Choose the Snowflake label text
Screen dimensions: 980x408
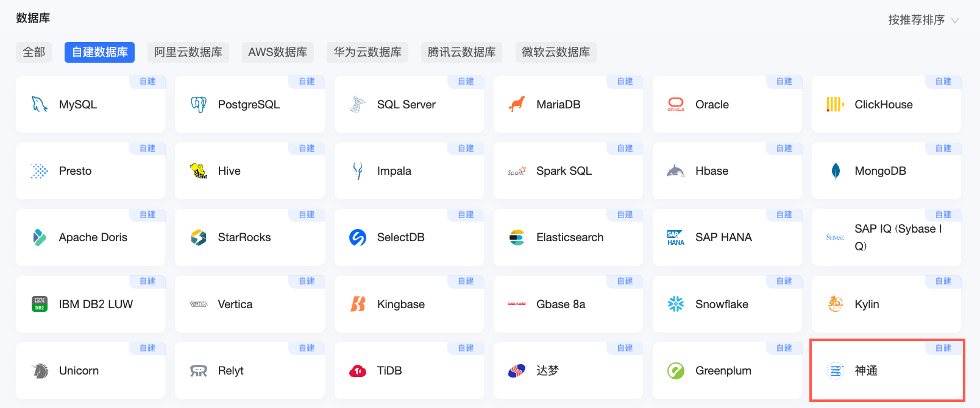pyautogui.click(x=722, y=304)
